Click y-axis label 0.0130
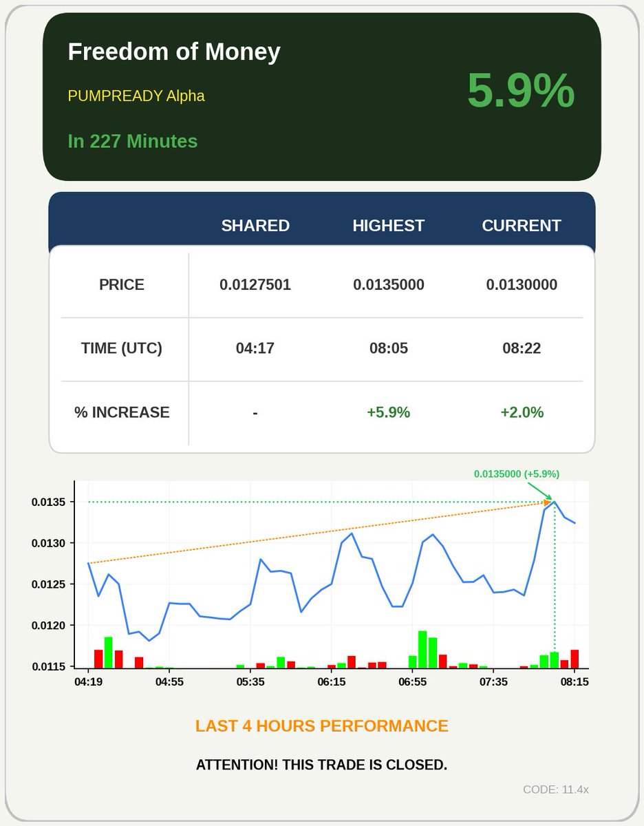 click(49, 543)
